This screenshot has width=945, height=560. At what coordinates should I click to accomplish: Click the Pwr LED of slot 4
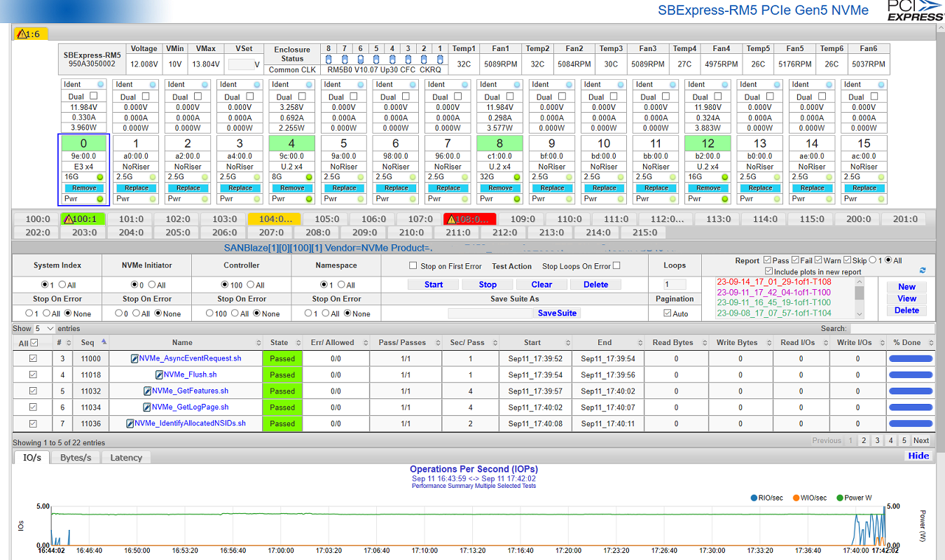pyautogui.click(x=308, y=199)
